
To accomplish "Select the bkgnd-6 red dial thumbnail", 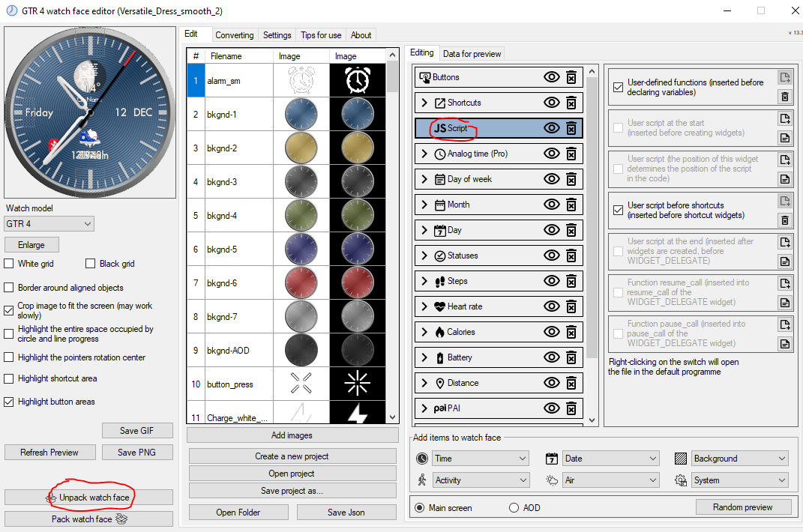I will (301, 283).
